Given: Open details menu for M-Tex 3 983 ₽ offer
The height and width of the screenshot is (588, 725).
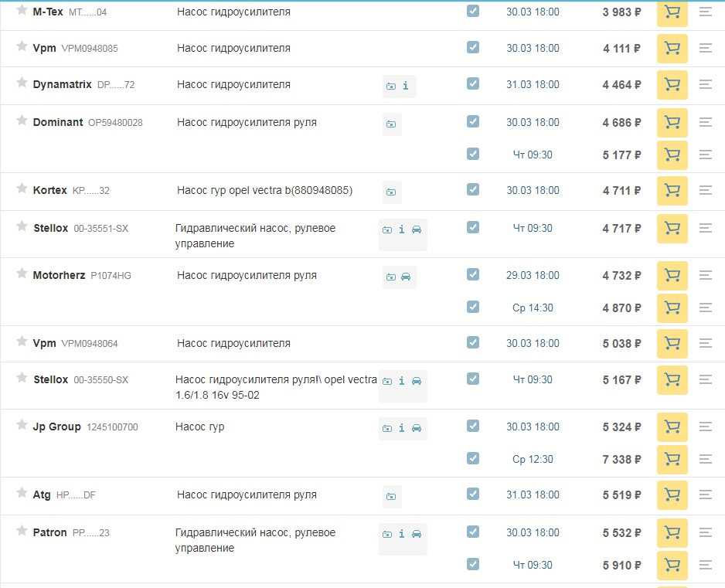Looking at the screenshot, I should tap(706, 12).
